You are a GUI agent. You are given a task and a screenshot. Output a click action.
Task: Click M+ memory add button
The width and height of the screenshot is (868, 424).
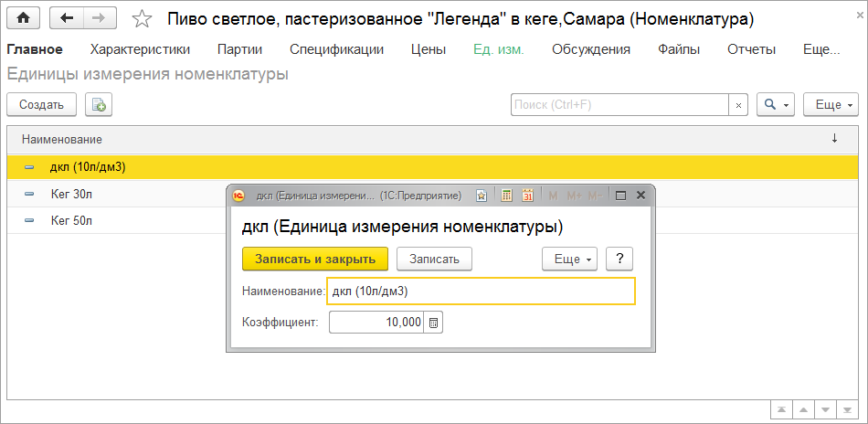coord(575,196)
